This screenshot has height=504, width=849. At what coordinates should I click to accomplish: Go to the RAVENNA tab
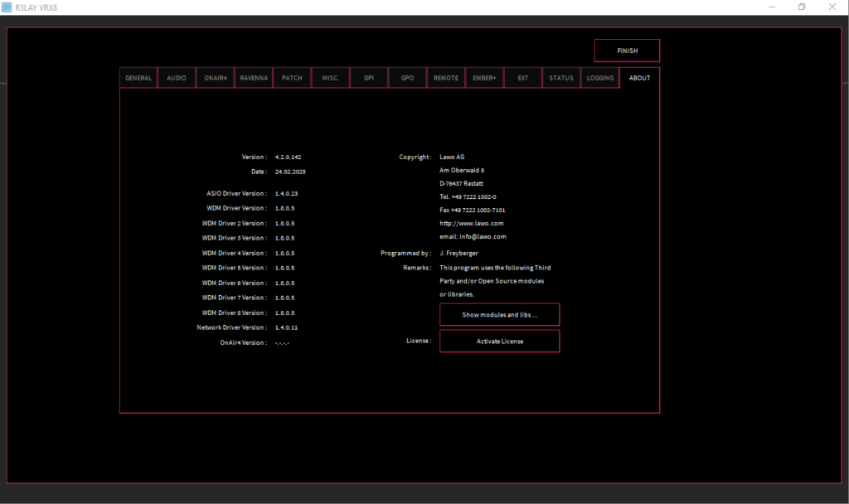click(x=254, y=78)
